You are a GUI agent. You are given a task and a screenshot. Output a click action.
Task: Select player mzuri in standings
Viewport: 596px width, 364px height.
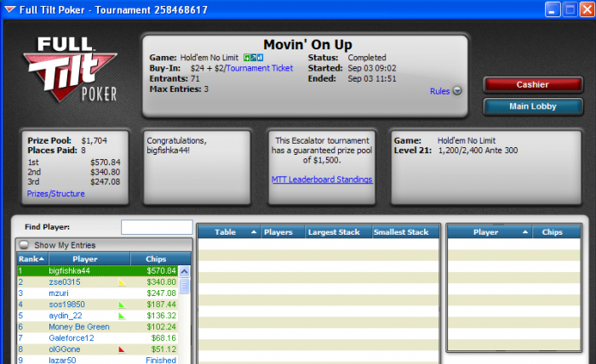pyautogui.click(x=97, y=293)
